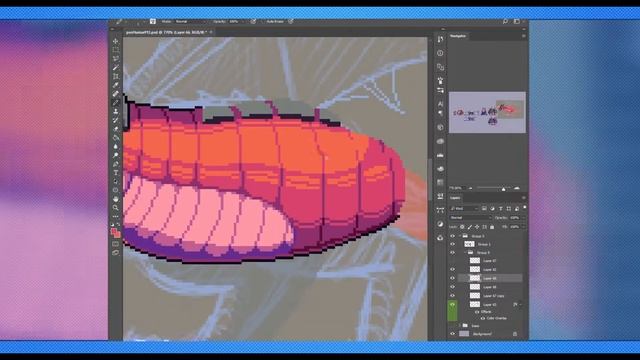
Task: Select the Move tool
Action: 116,41
